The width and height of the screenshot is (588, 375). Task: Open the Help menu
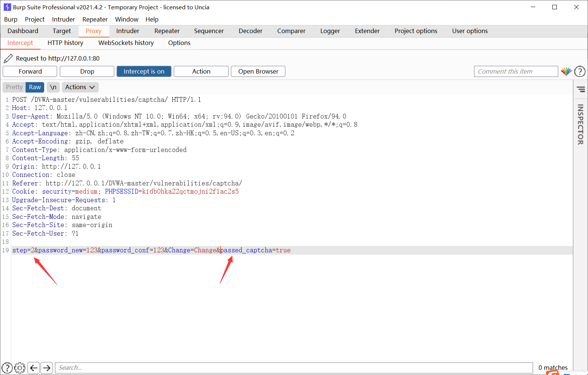(152, 19)
